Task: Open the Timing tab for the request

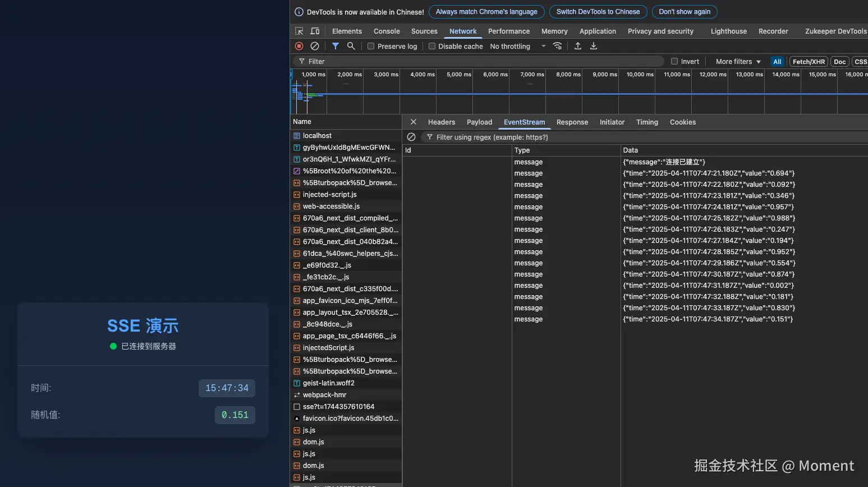Action: pos(647,122)
